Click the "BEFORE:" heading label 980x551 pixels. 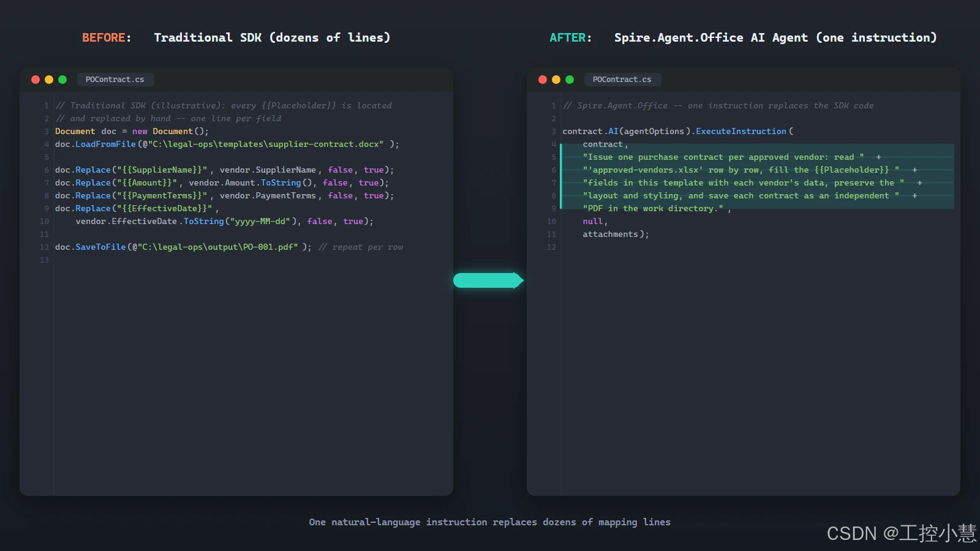[x=107, y=37]
